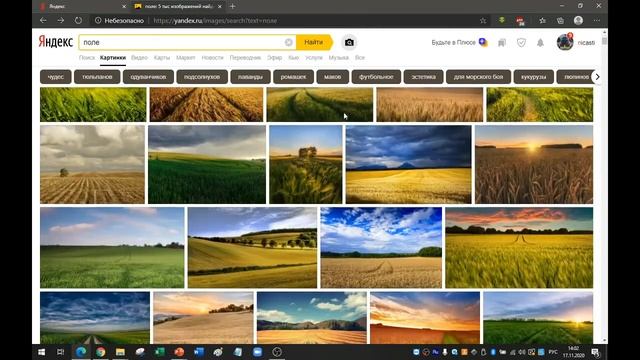Viewport: 640px width, 360px height.
Task: Select the Картинки tab
Action: tap(113, 58)
